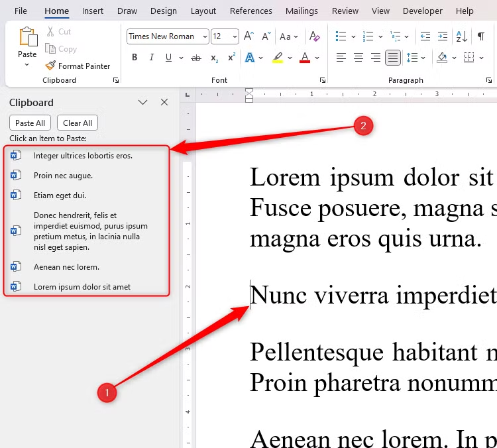Paste clipboard item 'Etiam eget dui.'

(x=86, y=196)
